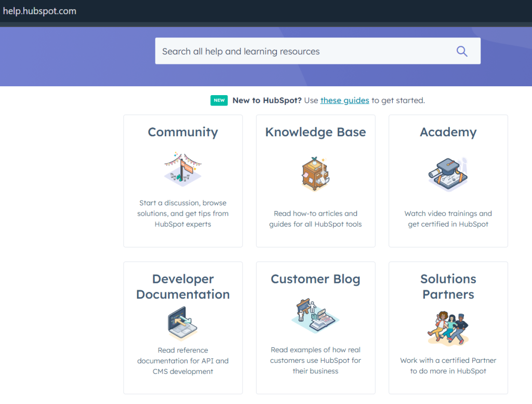The image size is (532, 404).
Task: Click the Developer Documentation laptop illustration
Action: pyautogui.click(x=183, y=322)
